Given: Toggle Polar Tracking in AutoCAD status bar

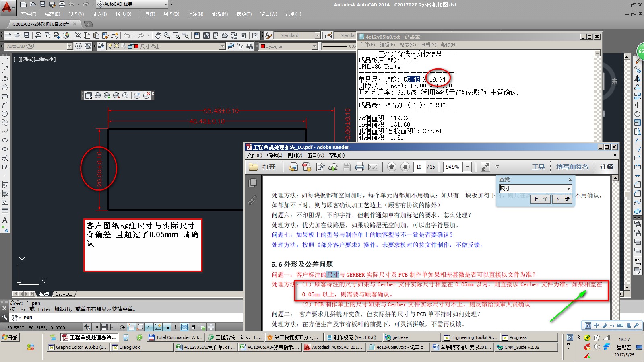Looking at the screenshot, I should [122, 327].
